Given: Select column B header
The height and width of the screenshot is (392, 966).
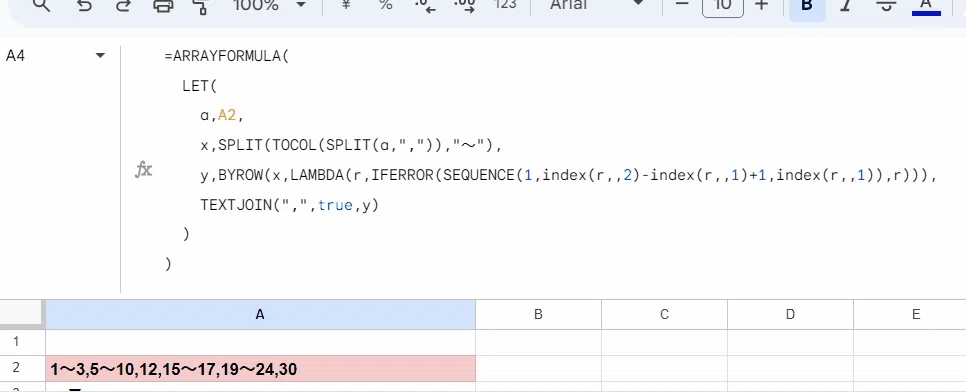Looking at the screenshot, I should click(x=538, y=314).
